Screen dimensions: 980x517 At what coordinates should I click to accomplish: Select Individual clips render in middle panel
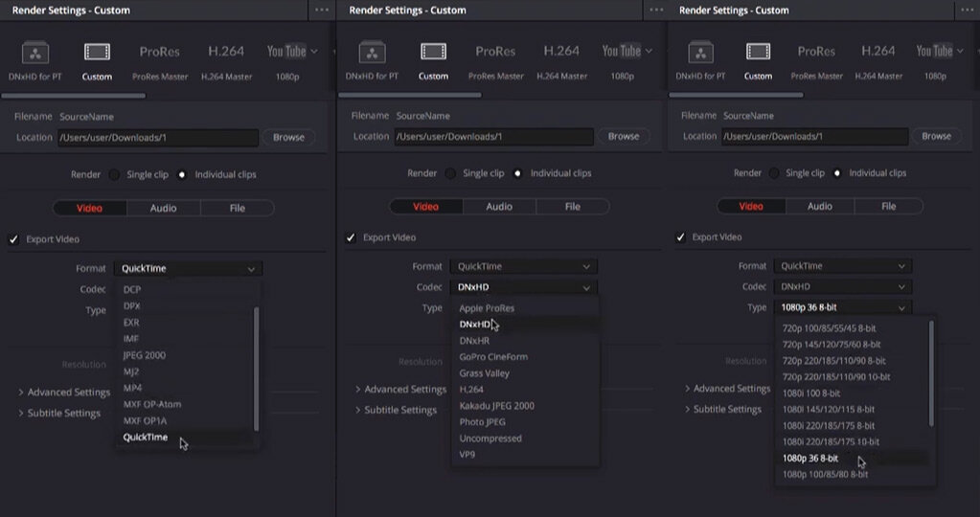pos(517,173)
